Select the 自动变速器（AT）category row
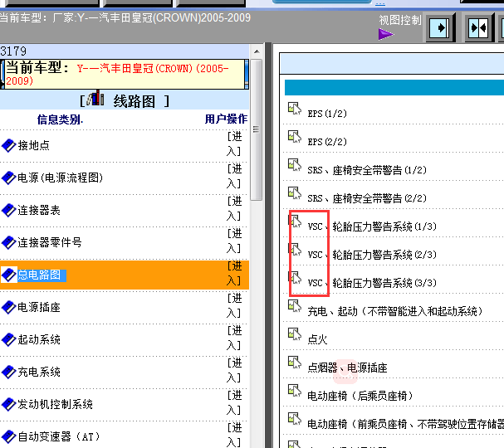Viewport: 504px width, 448px height. pyautogui.click(x=125, y=436)
